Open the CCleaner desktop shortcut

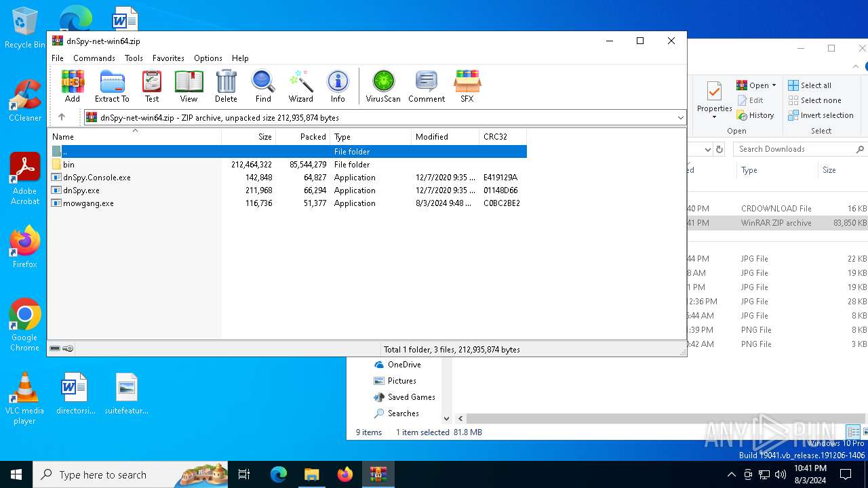coord(25,101)
